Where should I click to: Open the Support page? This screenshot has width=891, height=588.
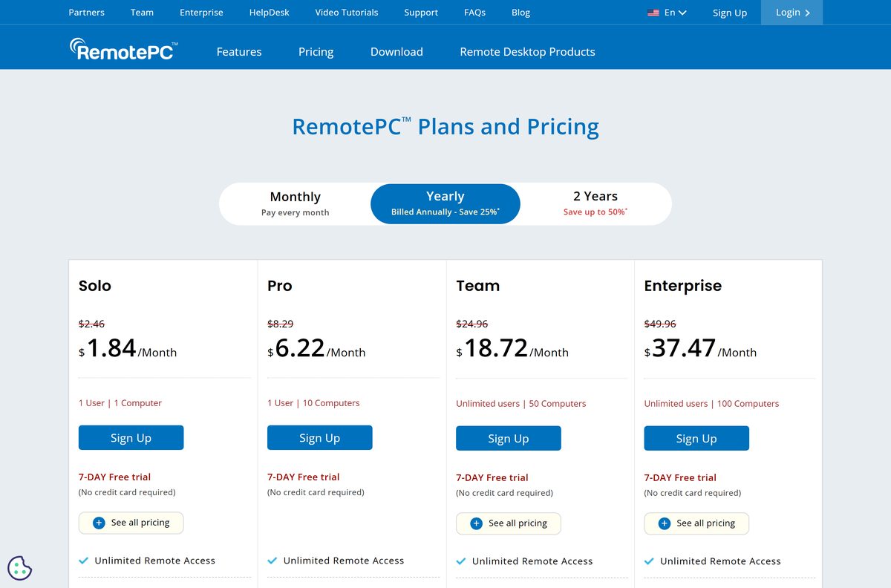421,13
